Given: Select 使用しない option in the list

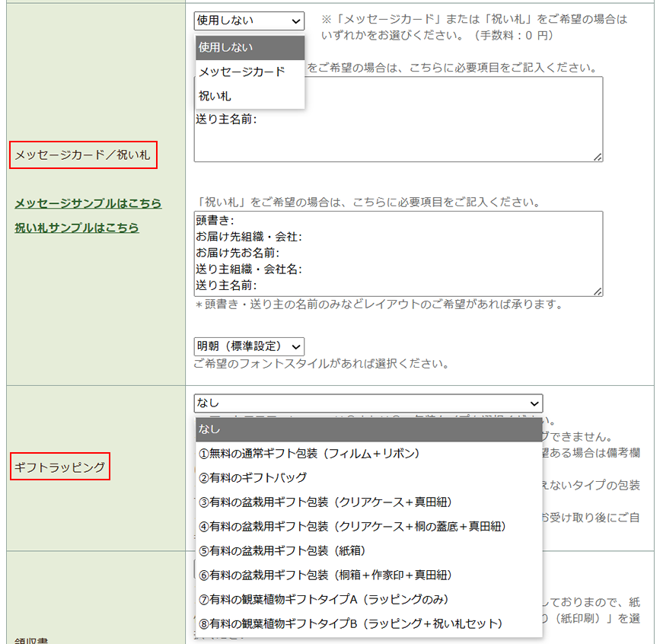Looking at the screenshot, I should tap(249, 47).
